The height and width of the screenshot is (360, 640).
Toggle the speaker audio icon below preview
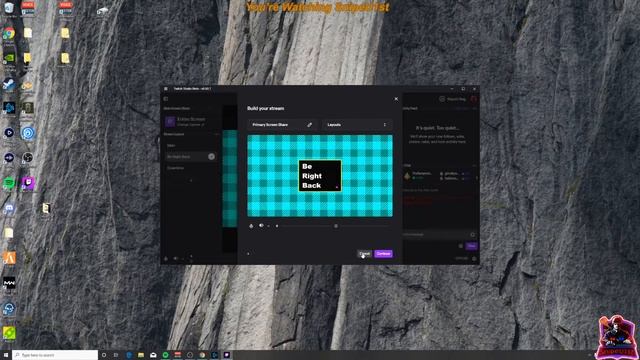(261, 226)
